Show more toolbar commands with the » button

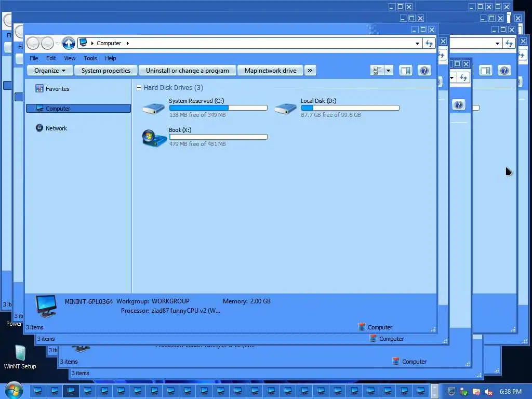coord(310,71)
